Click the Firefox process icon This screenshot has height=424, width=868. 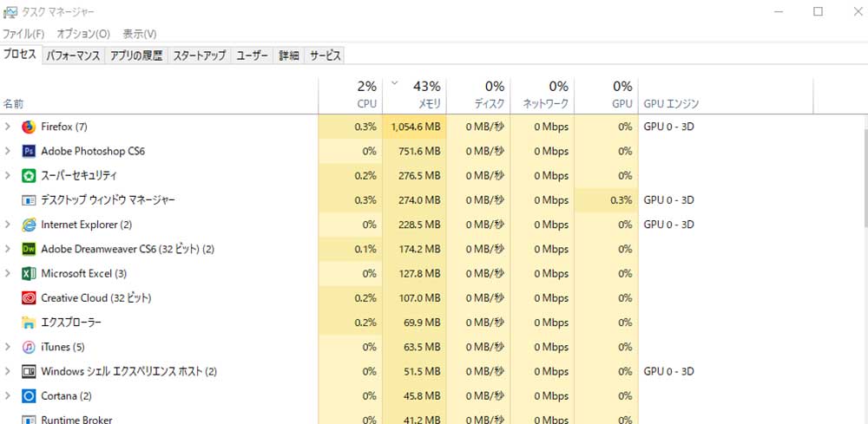coord(29,127)
